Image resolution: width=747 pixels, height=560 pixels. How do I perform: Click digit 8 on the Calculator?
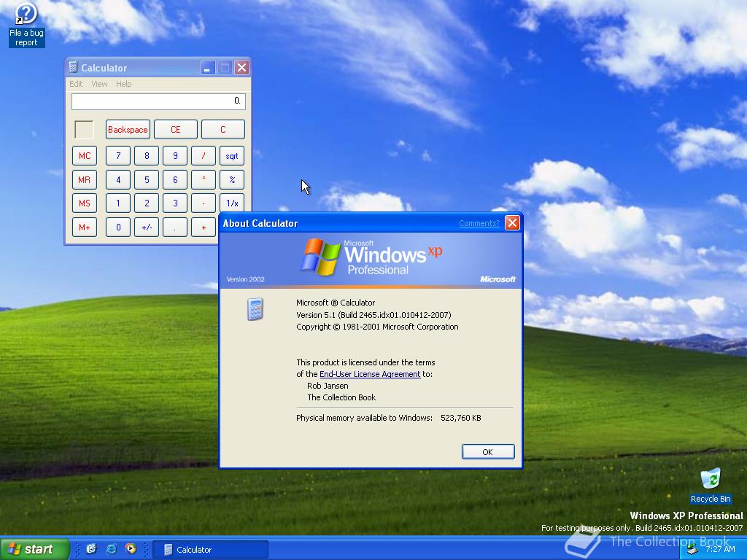coord(147,156)
